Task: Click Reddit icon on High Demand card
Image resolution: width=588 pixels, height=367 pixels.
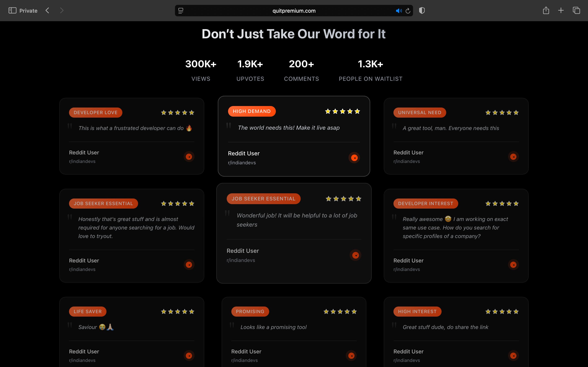Action: pos(354,158)
